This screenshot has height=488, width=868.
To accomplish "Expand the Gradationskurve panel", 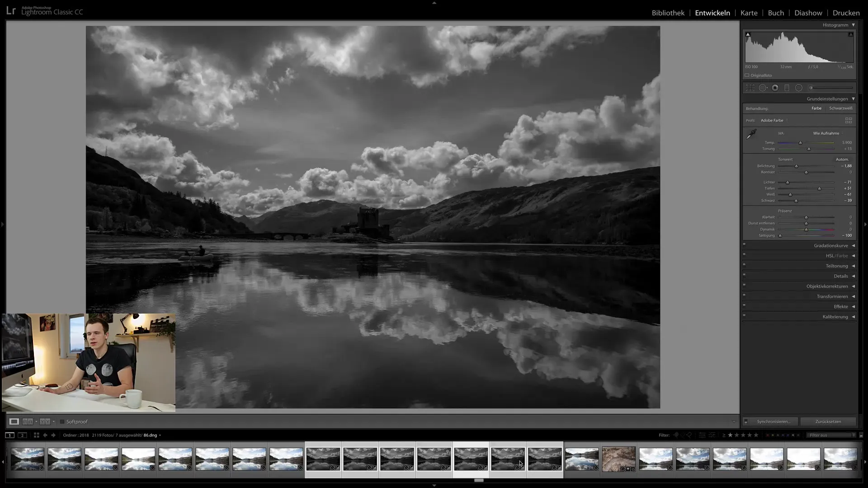I will tap(854, 246).
